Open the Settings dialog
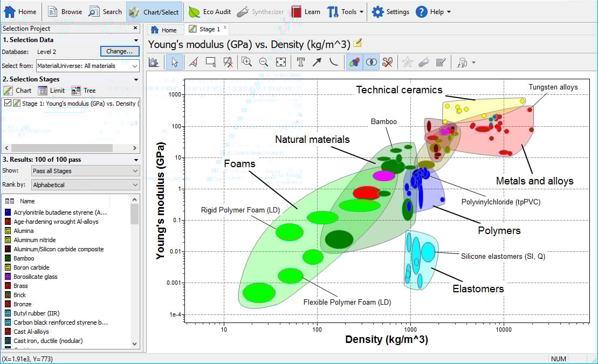 390,12
